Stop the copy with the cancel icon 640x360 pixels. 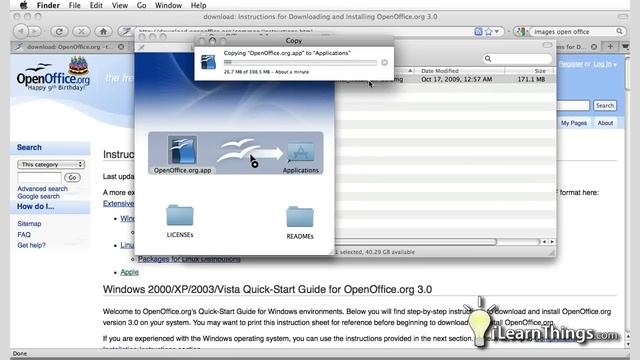tap(384, 62)
